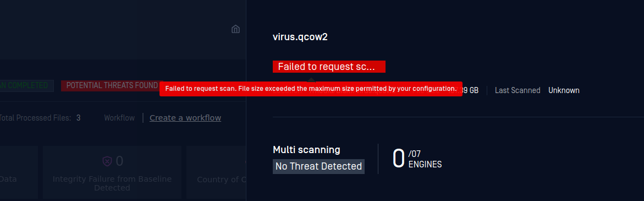Open the Integrity Failure from Baseline Detected card

coord(112,172)
